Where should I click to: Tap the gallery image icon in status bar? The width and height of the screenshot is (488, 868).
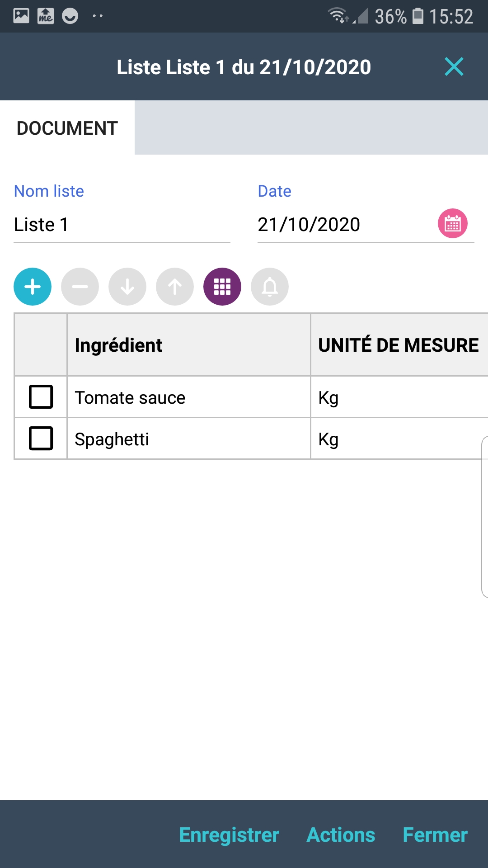21,16
